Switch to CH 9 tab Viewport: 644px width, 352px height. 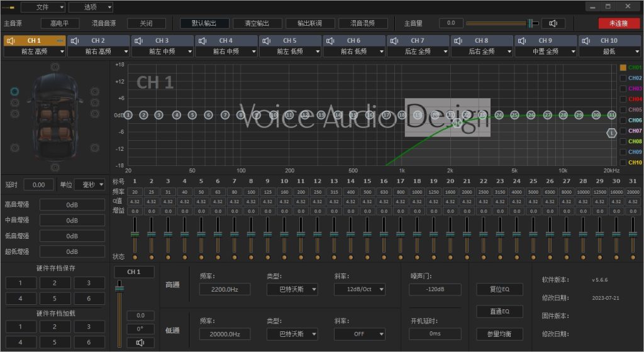point(545,41)
